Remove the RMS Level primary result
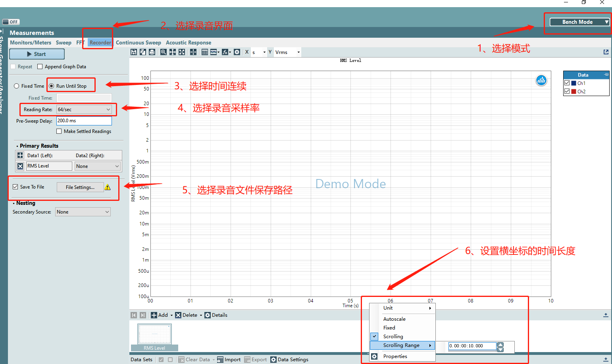The height and width of the screenshot is (364, 612). point(20,166)
